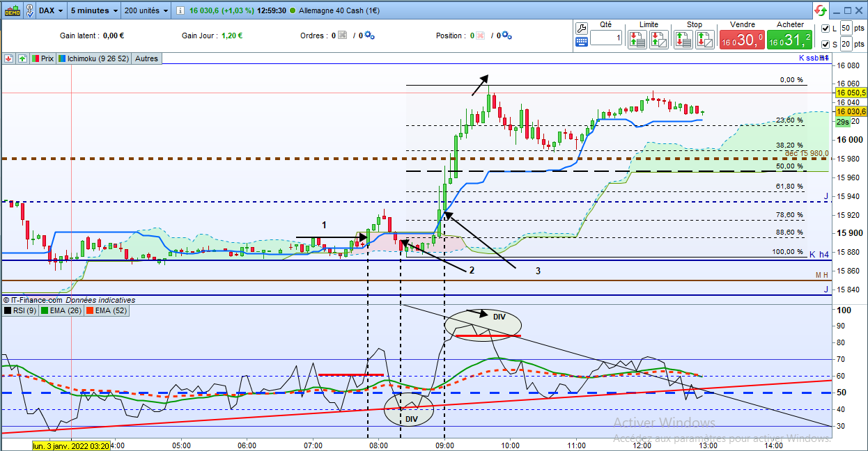Click the K h4 level label
This screenshot has width=868, height=451.
[x=819, y=255]
